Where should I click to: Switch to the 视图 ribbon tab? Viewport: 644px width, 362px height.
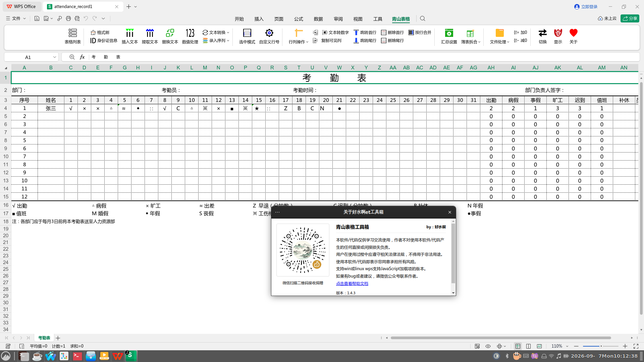click(x=358, y=19)
